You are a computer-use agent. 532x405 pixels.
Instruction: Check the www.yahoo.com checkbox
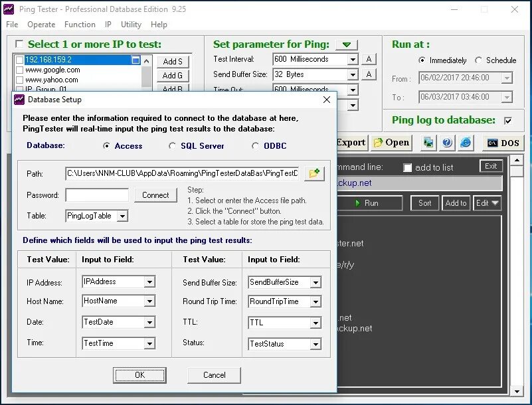20,80
